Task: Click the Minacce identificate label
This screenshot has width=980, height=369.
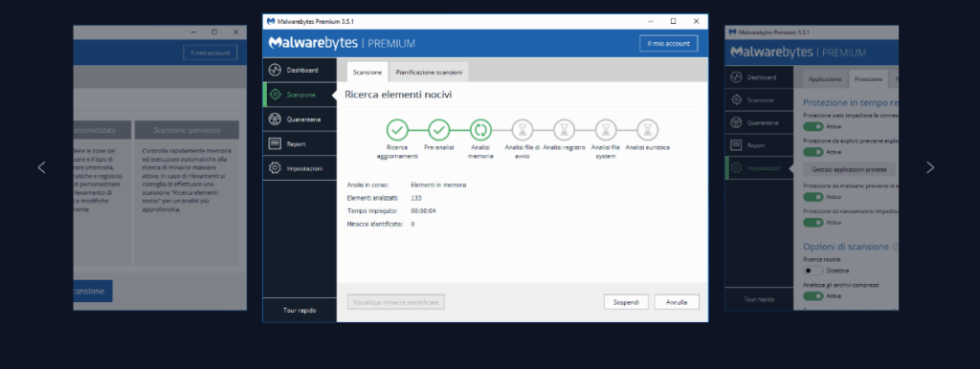Action: 374,224
